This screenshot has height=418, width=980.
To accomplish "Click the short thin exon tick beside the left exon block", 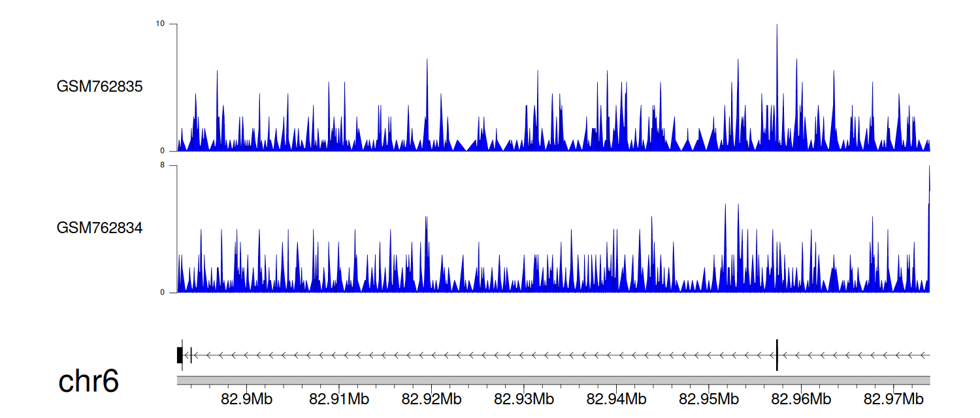I will coord(190,355).
